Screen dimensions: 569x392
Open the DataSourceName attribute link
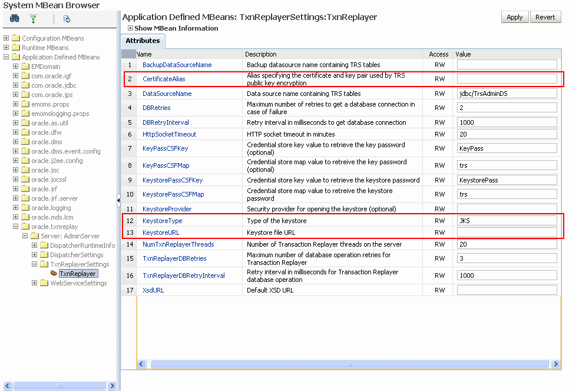pyautogui.click(x=167, y=94)
